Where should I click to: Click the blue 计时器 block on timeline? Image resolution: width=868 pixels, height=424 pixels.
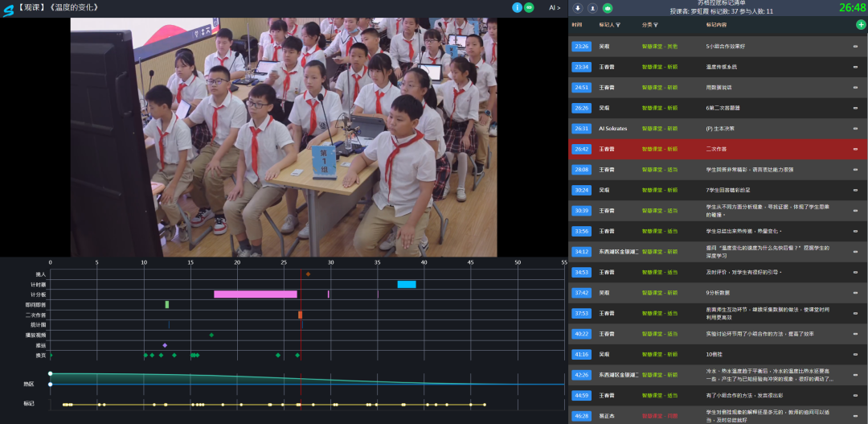[407, 284]
